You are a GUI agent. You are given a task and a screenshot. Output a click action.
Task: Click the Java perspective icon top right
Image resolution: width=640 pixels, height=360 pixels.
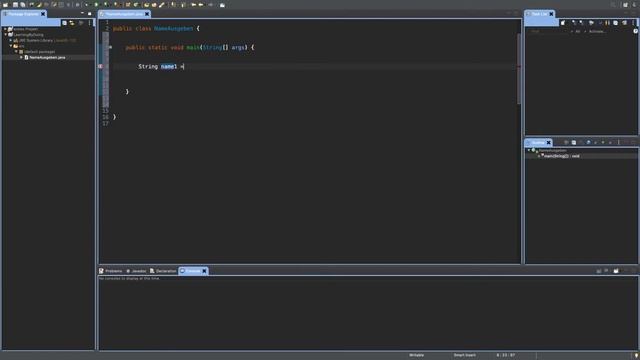click(634, 5)
